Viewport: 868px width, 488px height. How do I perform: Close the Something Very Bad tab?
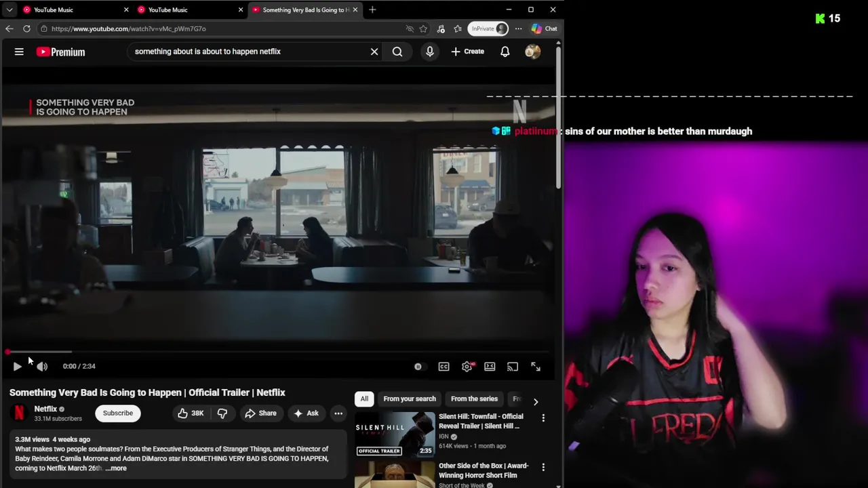[x=355, y=9]
